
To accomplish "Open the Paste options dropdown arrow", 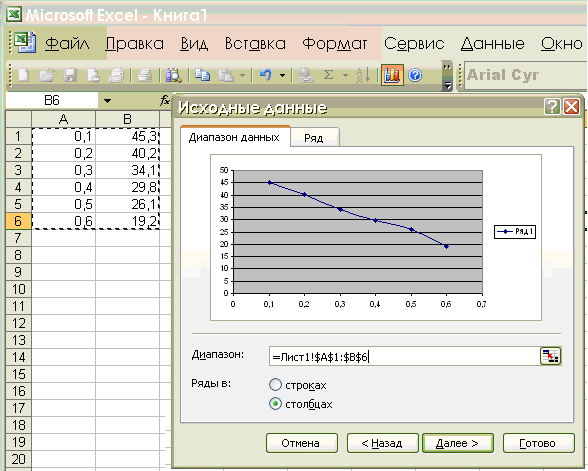I will (243, 75).
